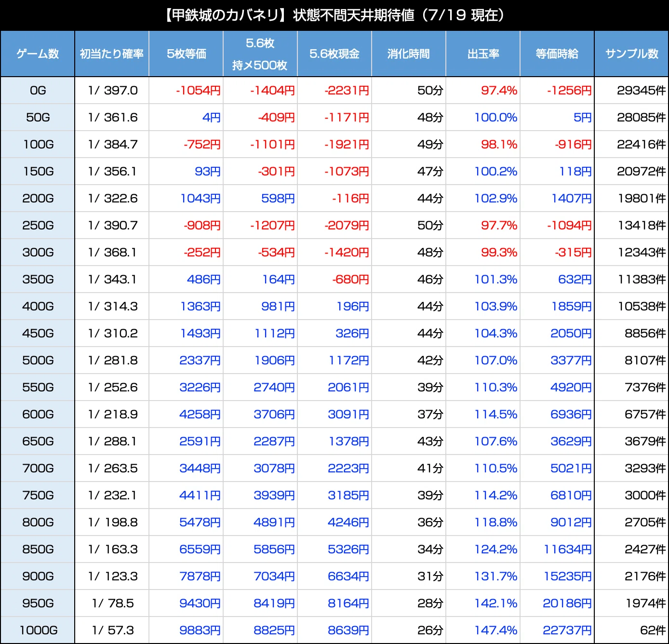
Task: Select the 750G row label
Action: (38, 495)
